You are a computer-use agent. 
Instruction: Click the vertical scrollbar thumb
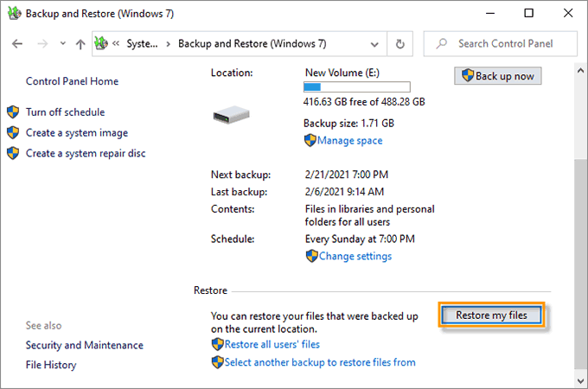[x=579, y=265]
